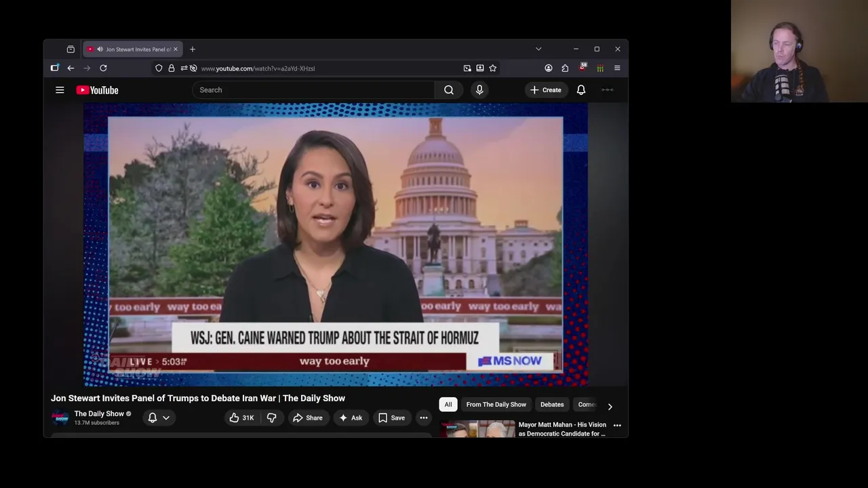Open Mayor Matt Mahan video title
This screenshot has width=868, height=488.
[563, 429]
